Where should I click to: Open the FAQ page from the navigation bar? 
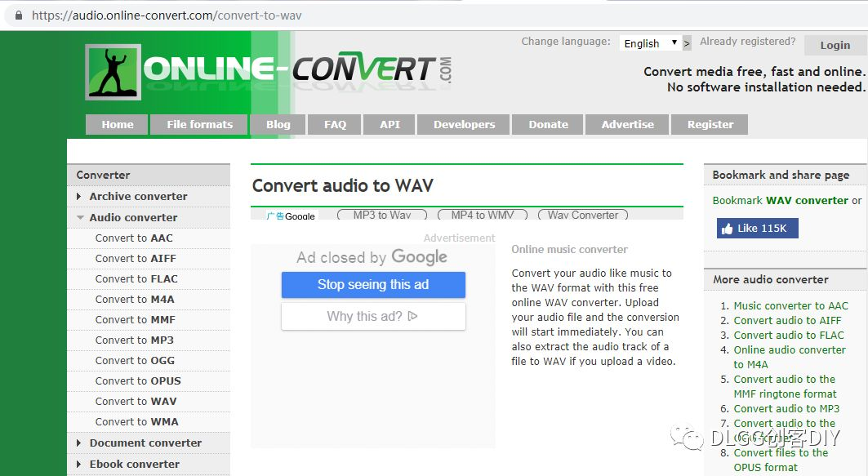[334, 124]
